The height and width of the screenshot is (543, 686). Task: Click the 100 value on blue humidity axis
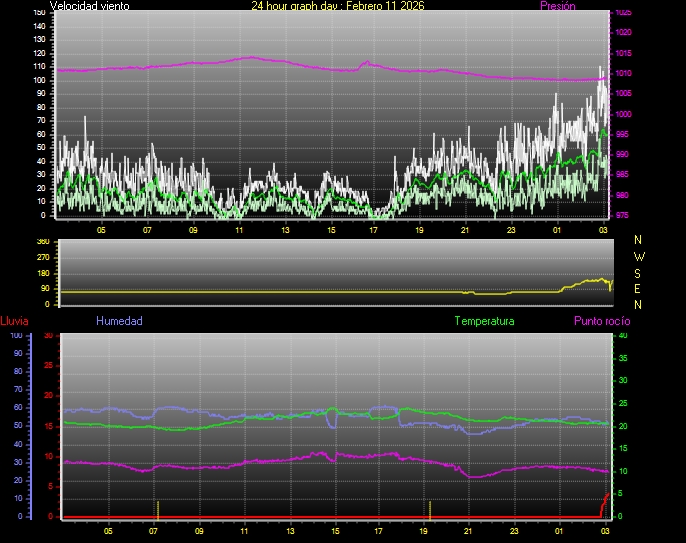tap(16, 336)
